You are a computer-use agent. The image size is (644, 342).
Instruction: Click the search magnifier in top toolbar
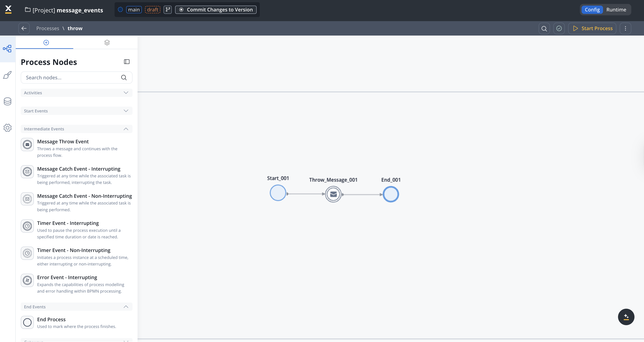point(544,29)
